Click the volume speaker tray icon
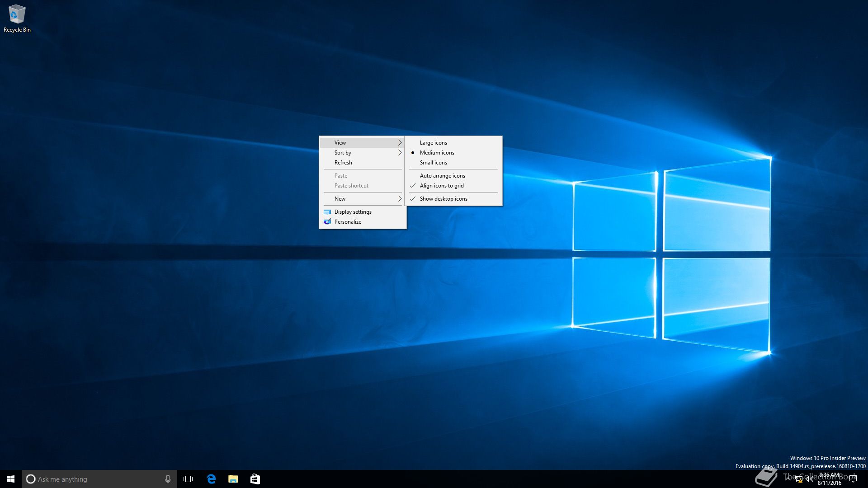Viewport: 868px width, 488px height. point(809,479)
